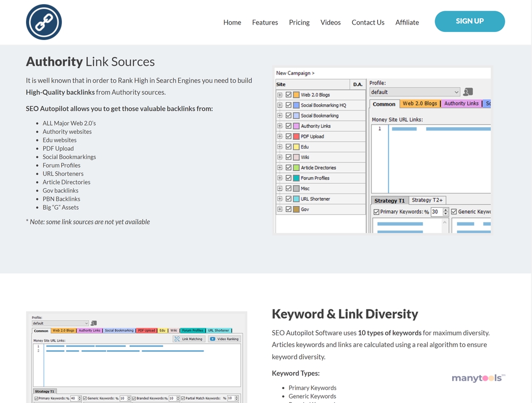This screenshot has height=403, width=532.
Task: Click the Link Matching button in lower screenshot
Action: [x=189, y=339]
